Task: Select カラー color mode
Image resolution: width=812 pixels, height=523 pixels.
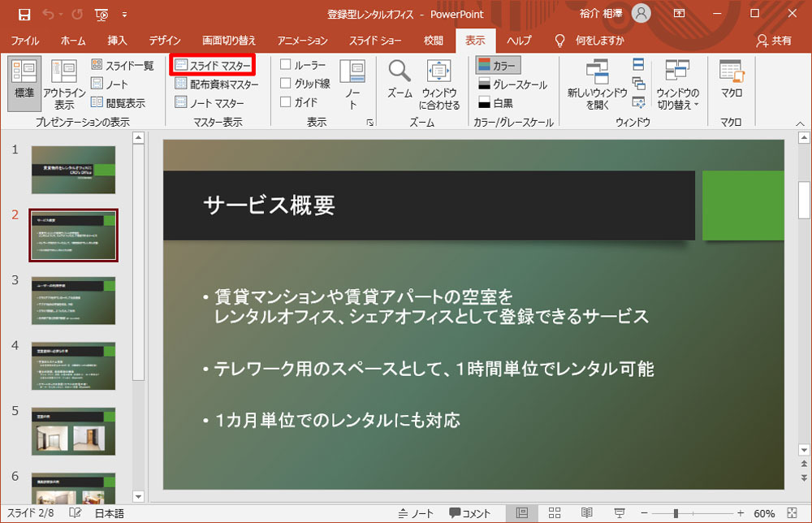Action: 498,65
